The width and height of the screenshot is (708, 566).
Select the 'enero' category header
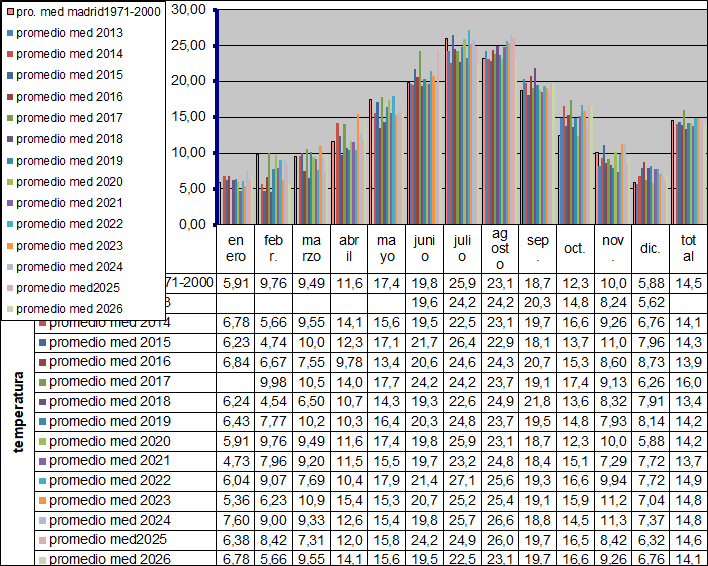(x=236, y=247)
